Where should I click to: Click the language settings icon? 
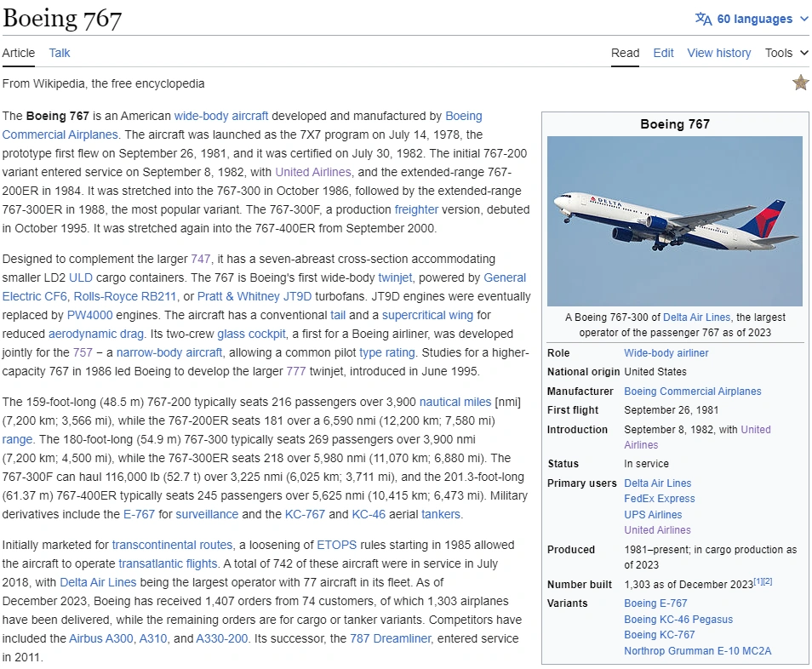702,18
